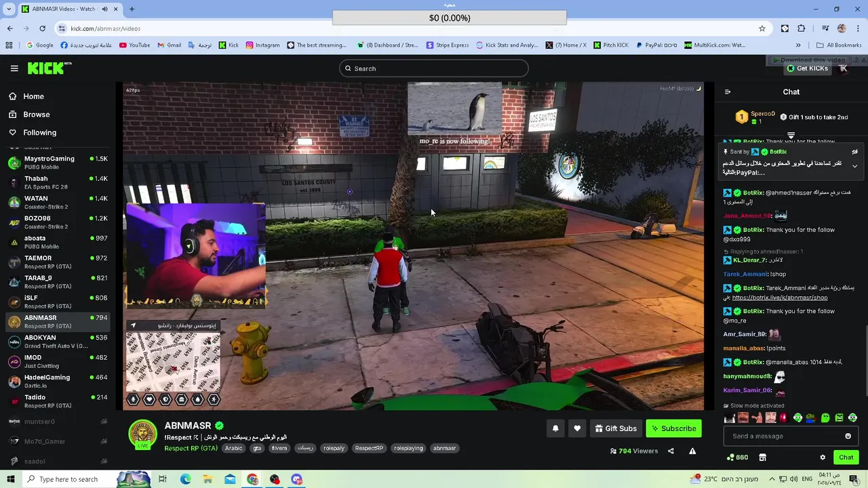Open the Mail app on taskbar
The height and width of the screenshot is (488, 868).
(x=230, y=479)
